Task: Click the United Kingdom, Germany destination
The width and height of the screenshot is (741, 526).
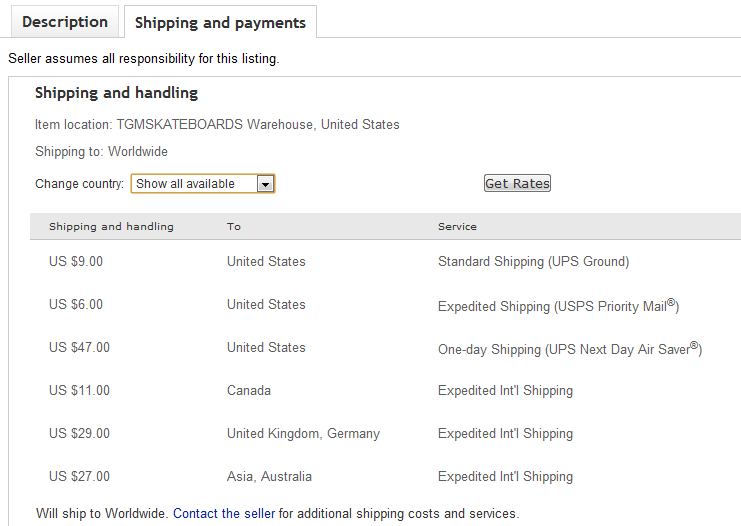Action: (303, 434)
